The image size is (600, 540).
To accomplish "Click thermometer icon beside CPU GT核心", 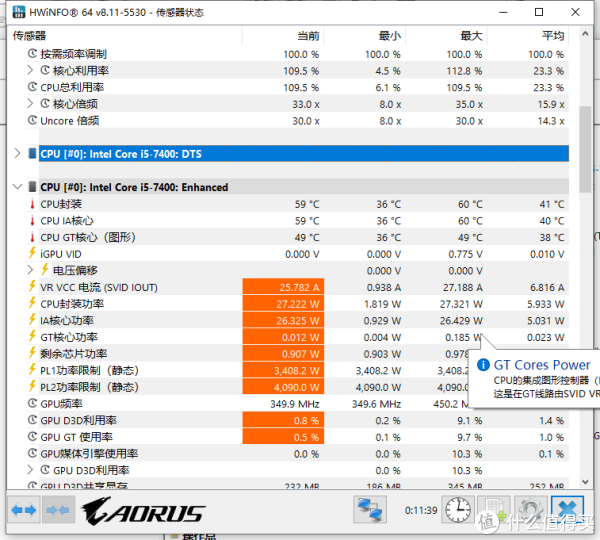I will pyautogui.click(x=33, y=237).
